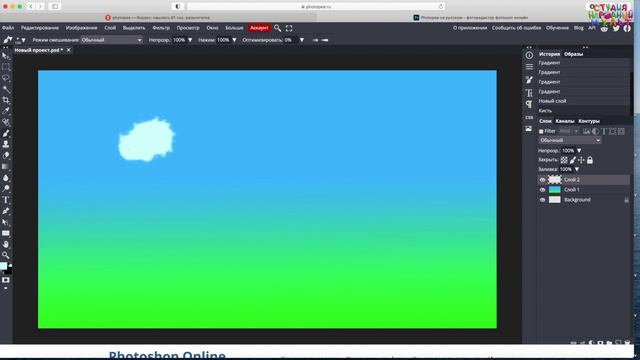This screenshot has width=640, height=360.
Task: Select the Dodge tool
Action: pyautogui.click(x=6, y=189)
